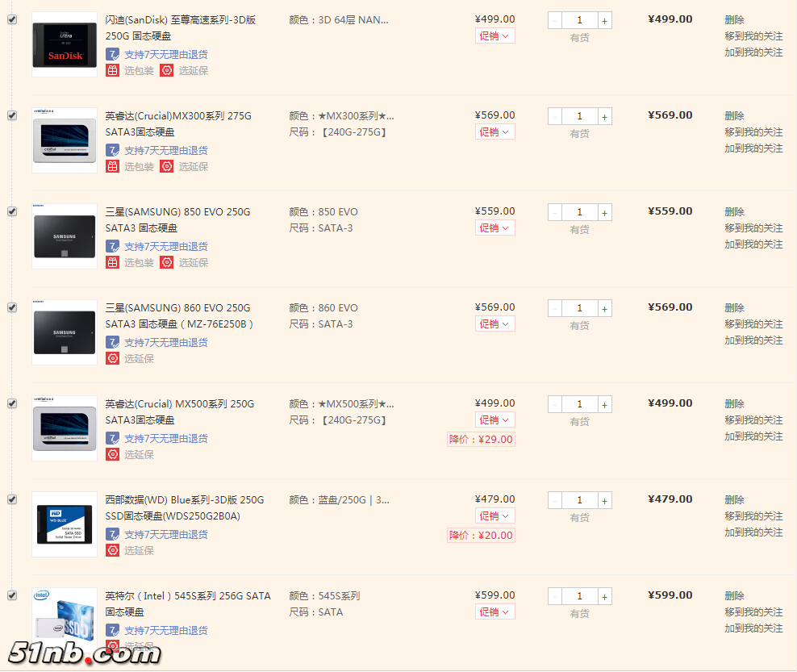
Task: Decrease quantity of SanDisk SSD with minus
Action: (x=554, y=21)
